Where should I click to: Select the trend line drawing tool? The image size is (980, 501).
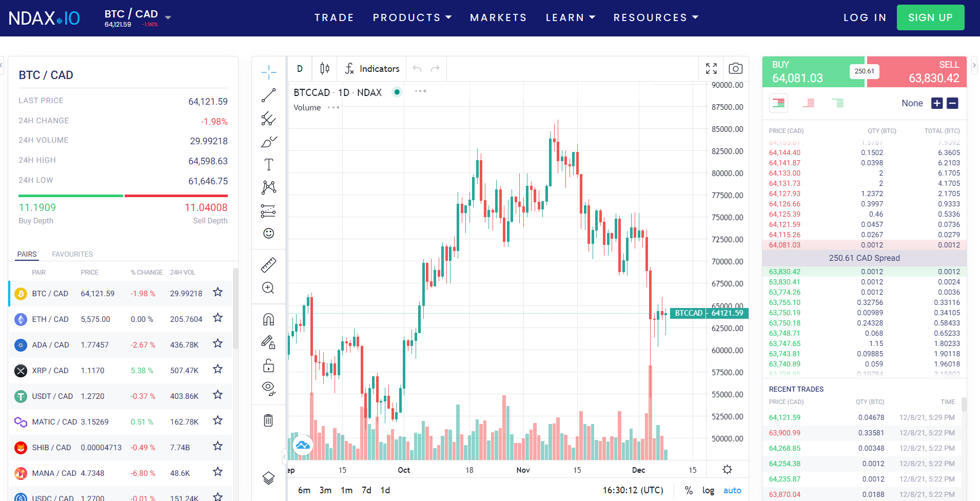[x=268, y=95]
